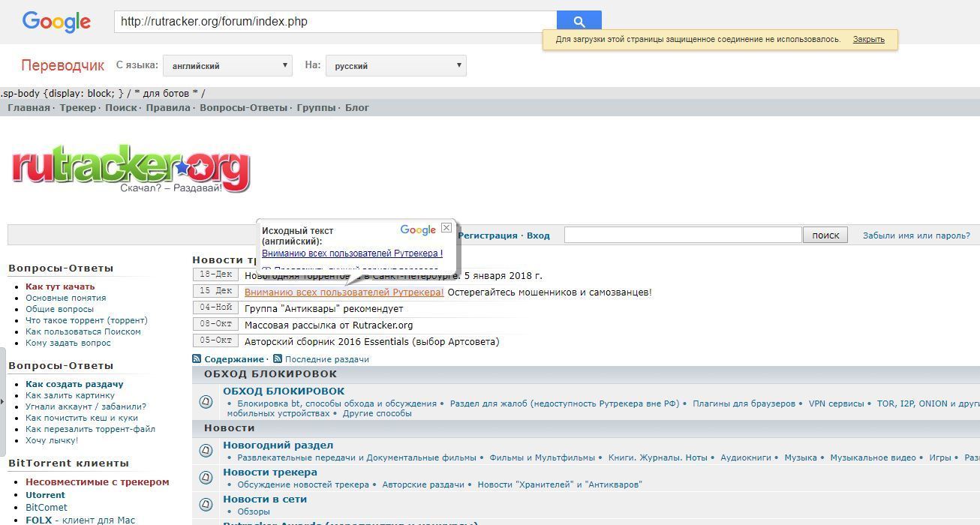Viewport: 980px width, 525px height.
Task: Click the Переводчик heading link
Action: coord(62,66)
